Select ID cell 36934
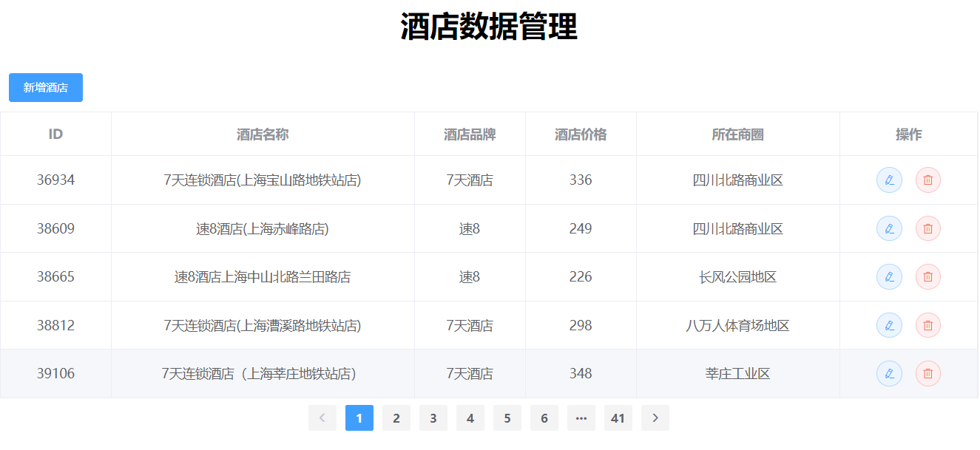The width and height of the screenshot is (980, 450). pos(55,180)
